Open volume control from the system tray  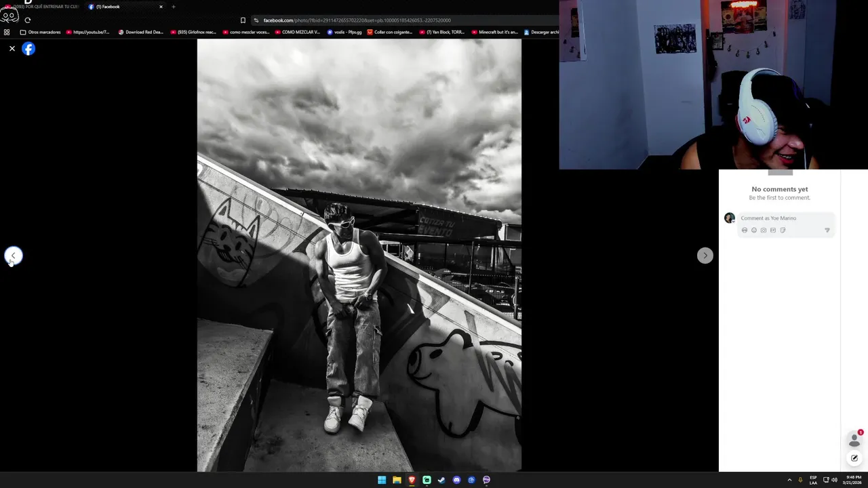[834, 480]
